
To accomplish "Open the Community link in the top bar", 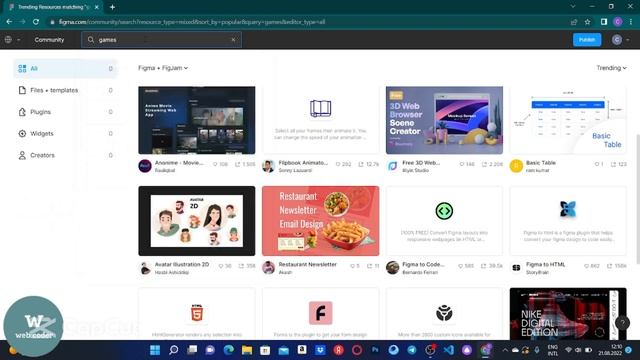I will click(x=49, y=40).
